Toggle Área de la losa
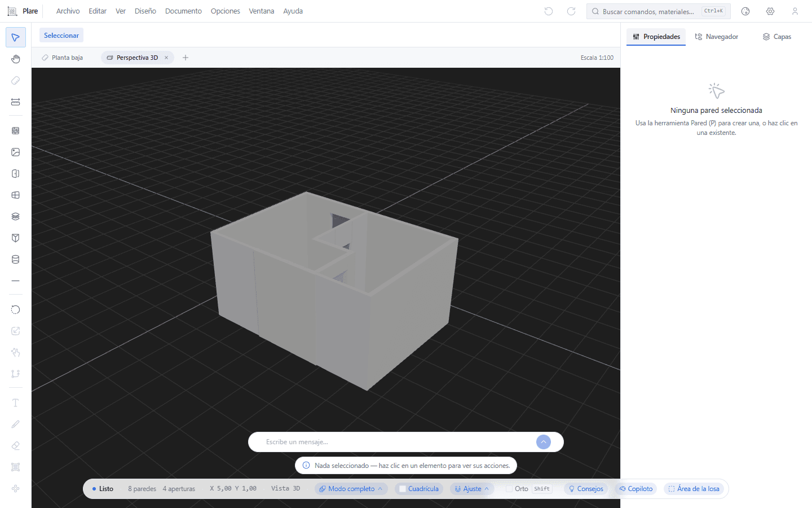The height and width of the screenshot is (508, 812). [694, 489]
